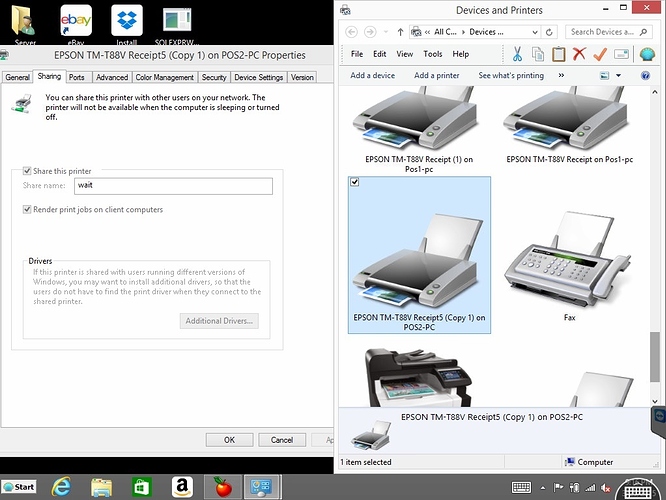Click the Forward arrow in Devices and Printers

(370, 32)
